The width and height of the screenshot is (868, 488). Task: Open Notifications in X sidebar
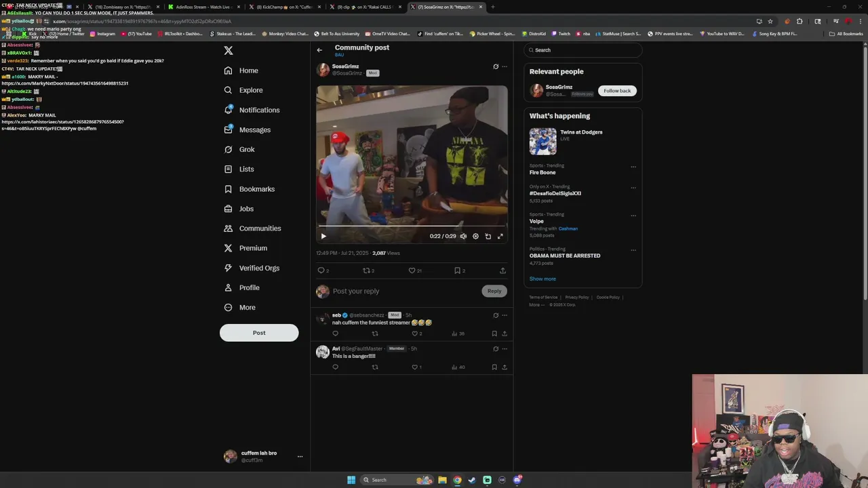252,110
